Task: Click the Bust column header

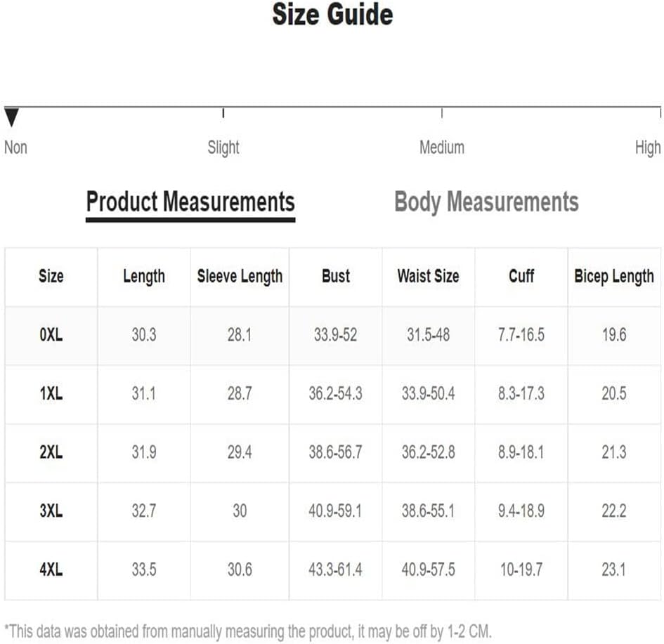Action: [336, 276]
